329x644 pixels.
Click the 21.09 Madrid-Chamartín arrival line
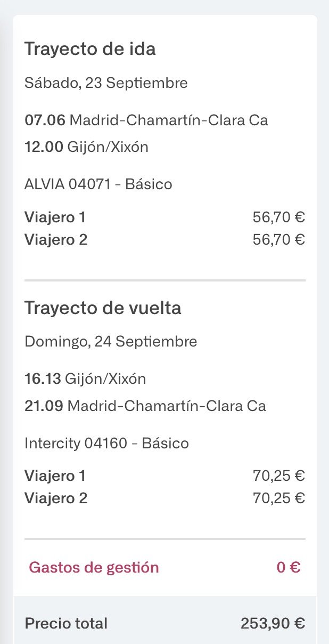145,406
